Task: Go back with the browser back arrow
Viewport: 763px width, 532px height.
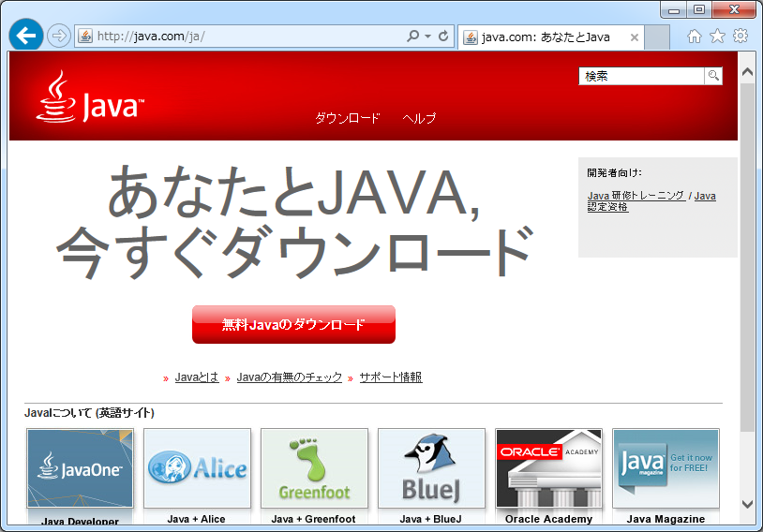Action: click(x=26, y=35)
